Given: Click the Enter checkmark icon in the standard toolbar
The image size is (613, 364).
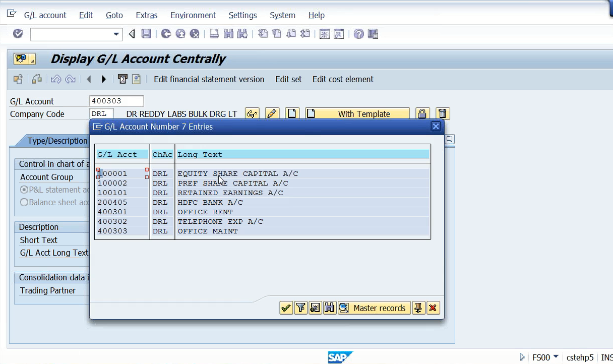Looking at the screenshot, I should pyautogui.click(x=18, y=34).
